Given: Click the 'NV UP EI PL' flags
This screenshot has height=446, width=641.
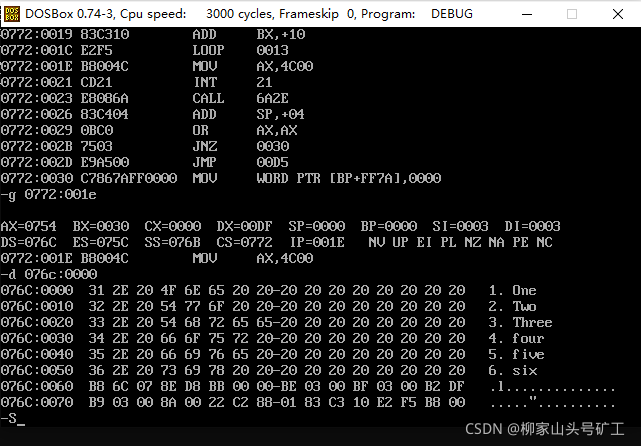Looking at the screenshot, I should click(412, 242).
